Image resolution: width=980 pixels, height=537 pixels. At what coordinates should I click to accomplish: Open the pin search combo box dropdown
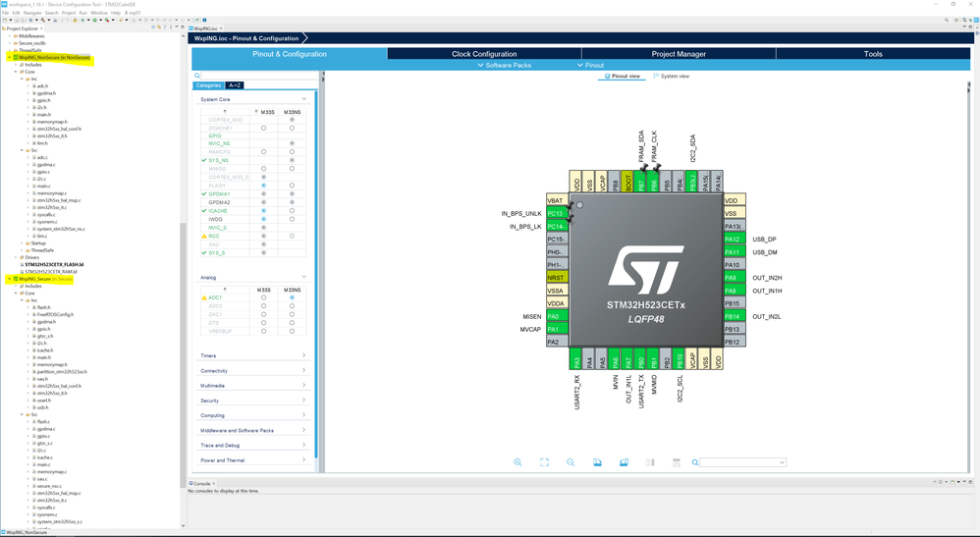[x=782, y=462]
